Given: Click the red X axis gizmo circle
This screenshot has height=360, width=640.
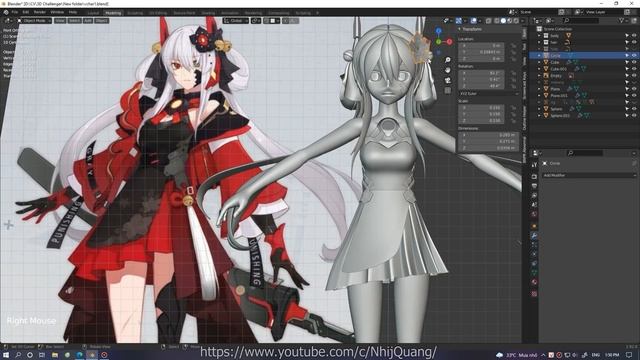Looking at the screenshot, I should pyautogui.click(x=449, y=42).
